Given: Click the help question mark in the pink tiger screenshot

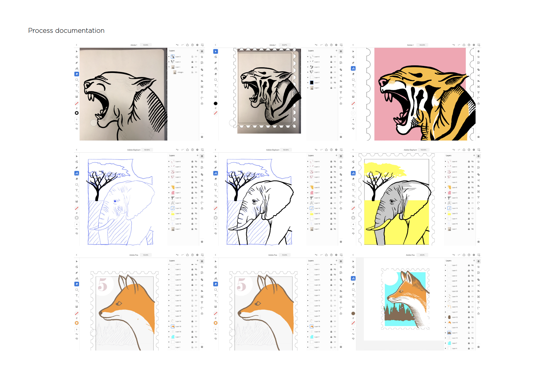Looking at the screenshot, I should point(469,45).
